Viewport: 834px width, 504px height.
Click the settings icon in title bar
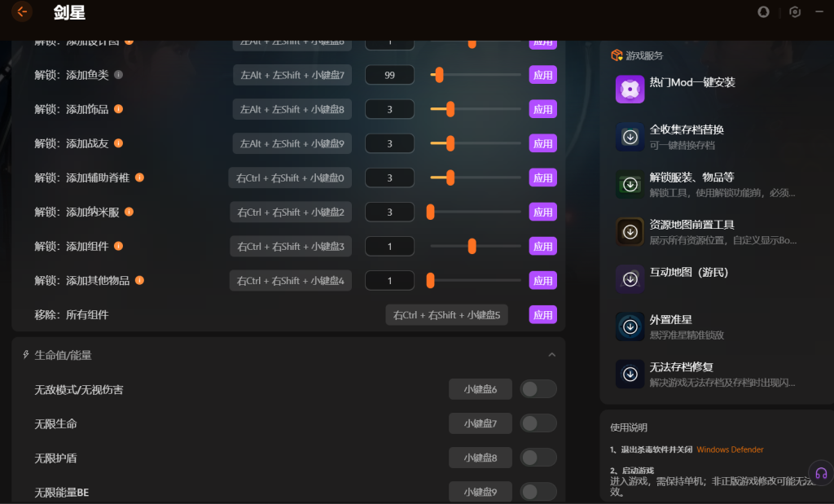pyautogui.click(x=795, y=12)
